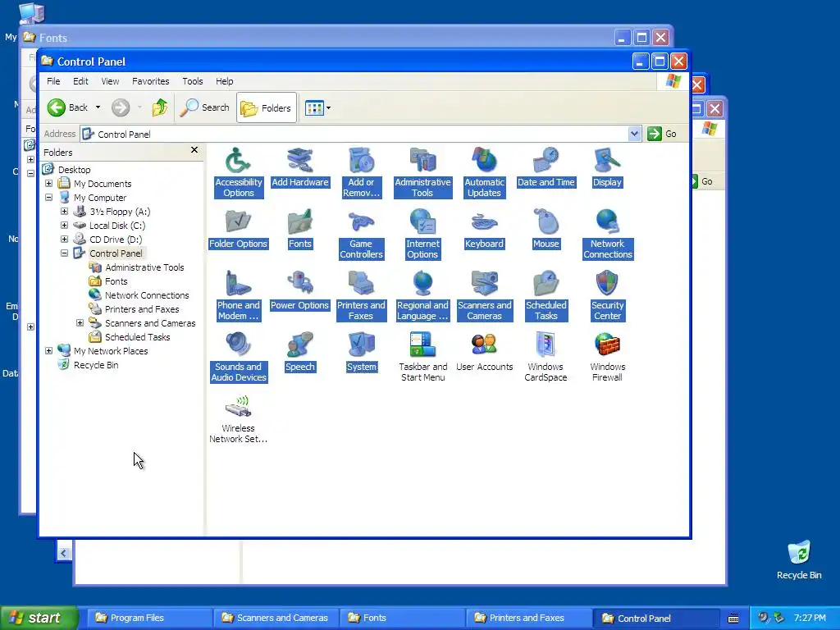840x630 pixels.
Task: Click the Back toolbar button
Action: click(x=68, y=107)
